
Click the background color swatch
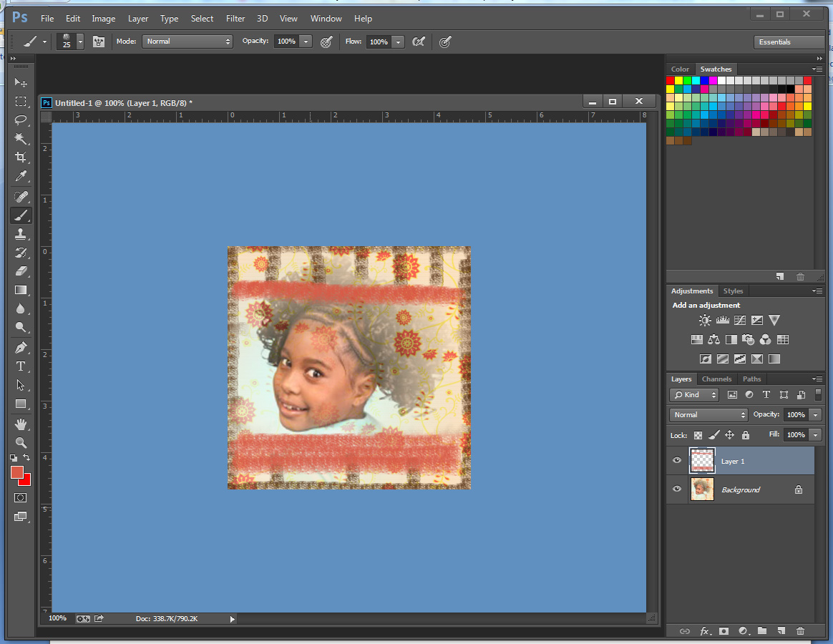point(26,481)
